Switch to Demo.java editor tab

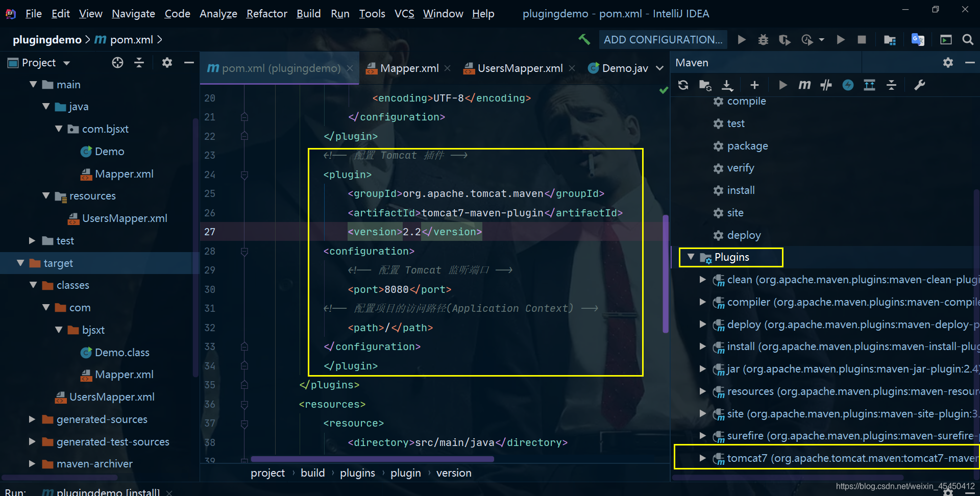(x=618, y=68)
